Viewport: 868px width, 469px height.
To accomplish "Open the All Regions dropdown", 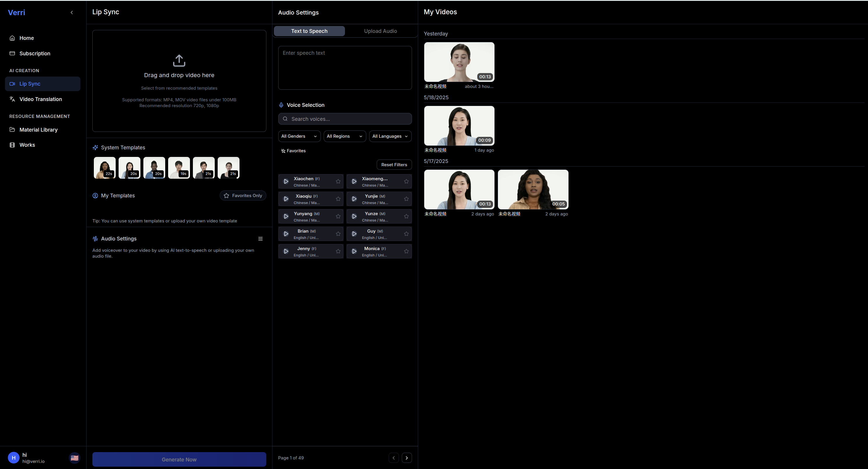I will coord(344,136).
